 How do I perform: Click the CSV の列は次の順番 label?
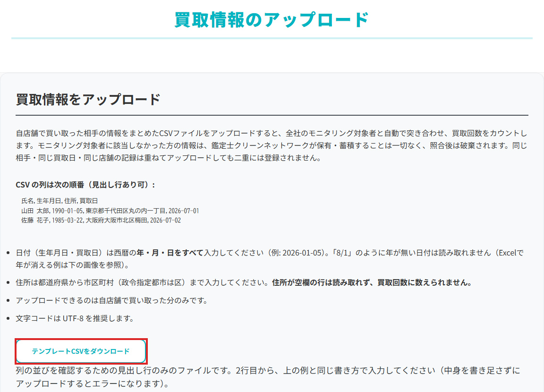(x=85, y=185)
